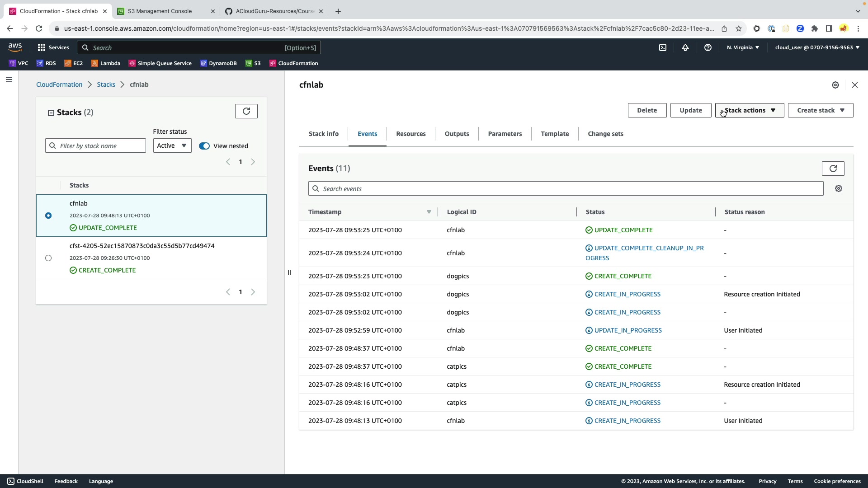The width and height of the screenshot is (868, 488).
Task: Refresh the Events list
Action: tap(833, 169)
